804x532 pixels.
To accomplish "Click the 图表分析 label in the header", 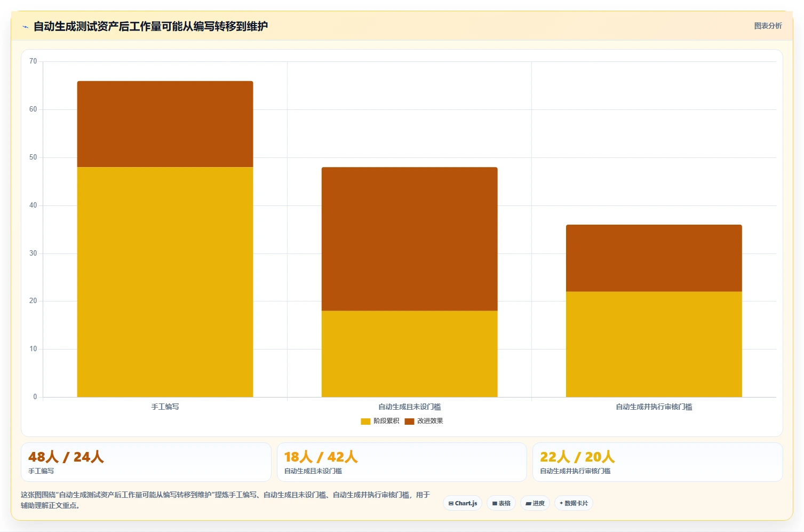I will 768,26.
